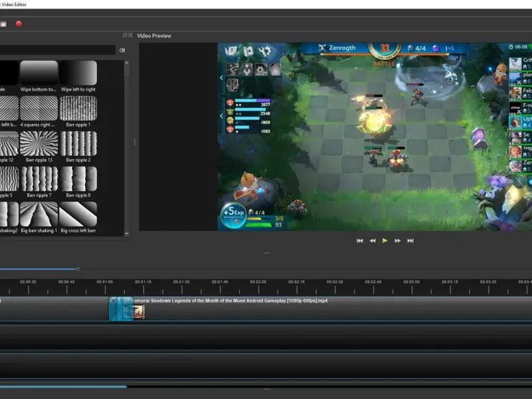Choose the Barr ripple 1 transition
532x399 pixels.
[78, 112]
